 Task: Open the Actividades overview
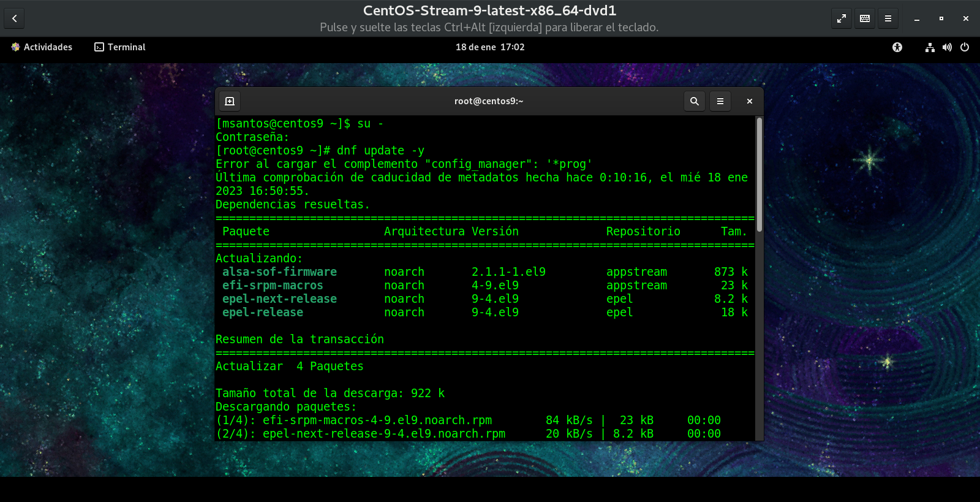42,47
